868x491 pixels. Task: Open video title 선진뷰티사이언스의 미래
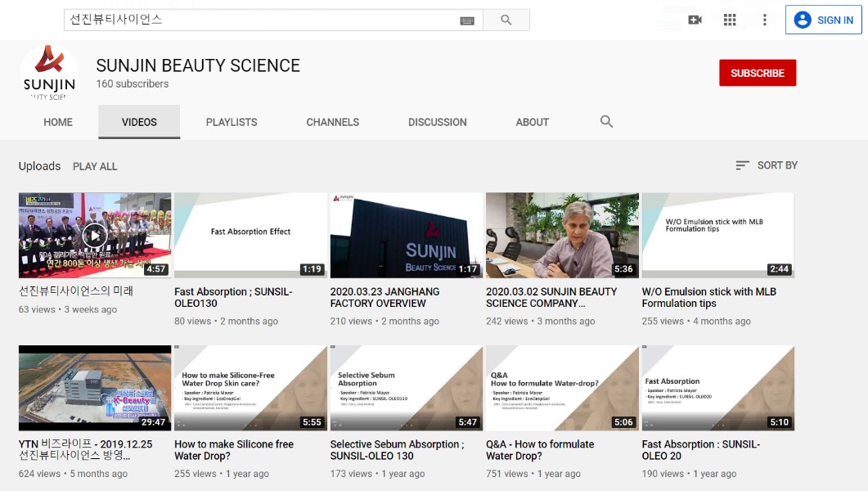(76, 291)
